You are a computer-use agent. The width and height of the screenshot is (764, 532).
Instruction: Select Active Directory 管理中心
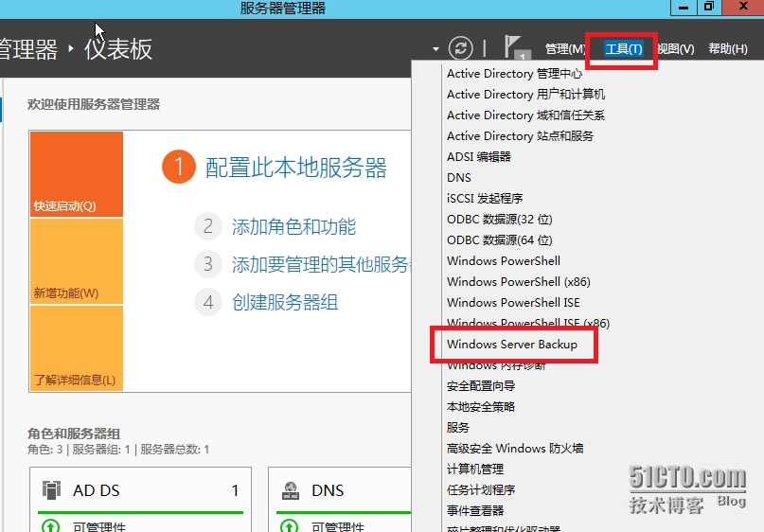click(514, 74)
